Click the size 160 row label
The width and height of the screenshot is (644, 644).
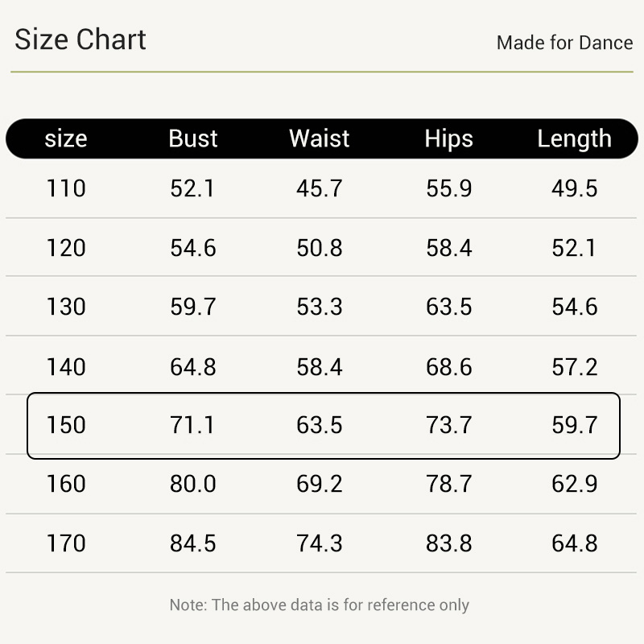click(66, 484)
